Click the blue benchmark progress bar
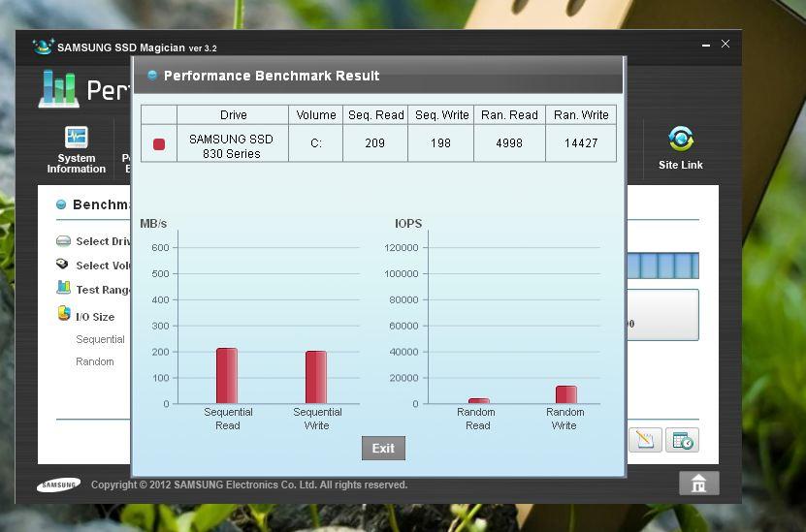 coord(662,266)
